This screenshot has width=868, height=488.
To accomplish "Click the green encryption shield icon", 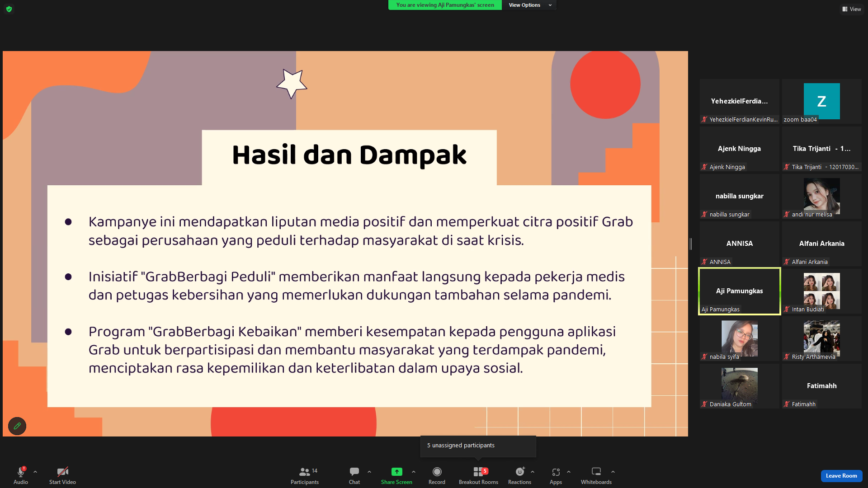I will pyautogui.click(x=9, y=9).
